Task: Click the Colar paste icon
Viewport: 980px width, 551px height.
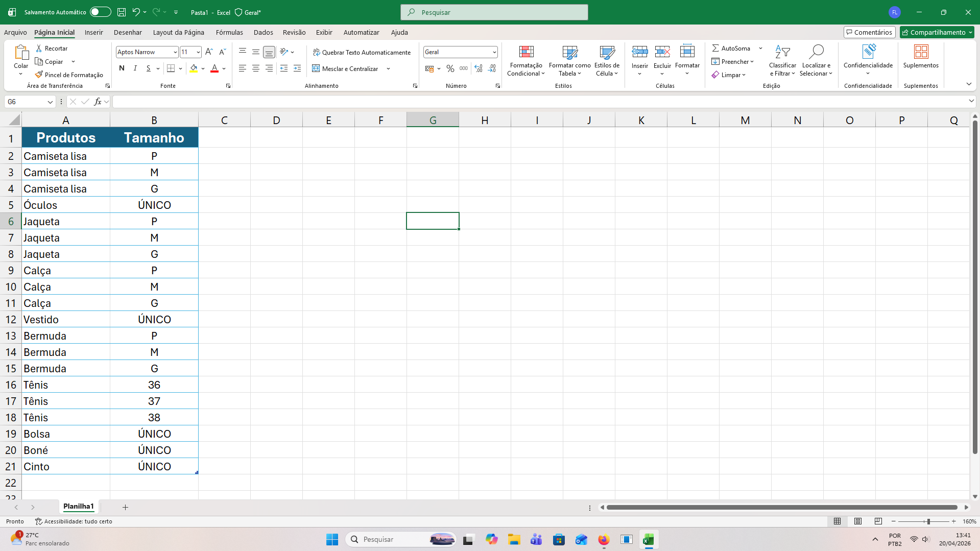Action: (21, 52)
